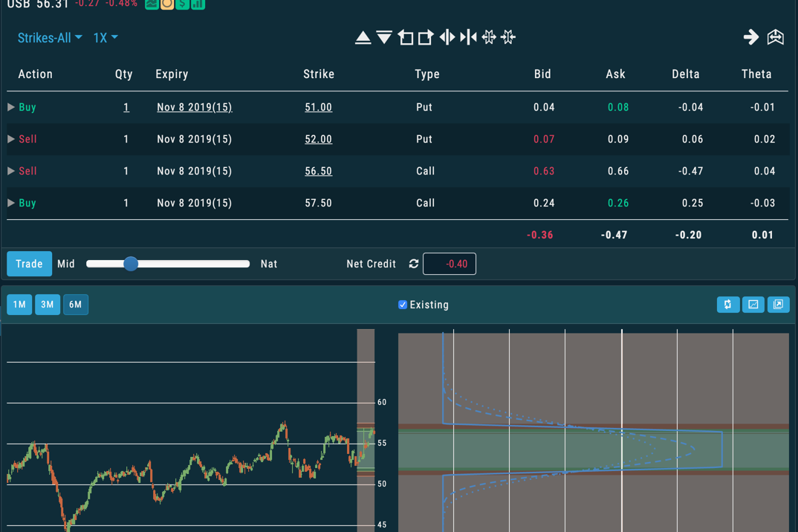The width and height of the screenshot is (798, 532).
Task: Click the 0.08 ask price
Action: [x=618, y=107]
